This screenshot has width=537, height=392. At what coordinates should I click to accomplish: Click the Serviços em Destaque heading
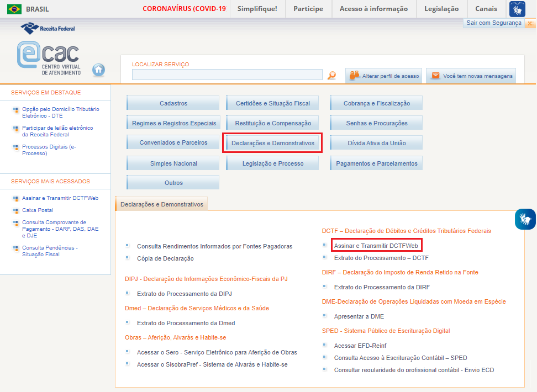[x=46, y=92]
